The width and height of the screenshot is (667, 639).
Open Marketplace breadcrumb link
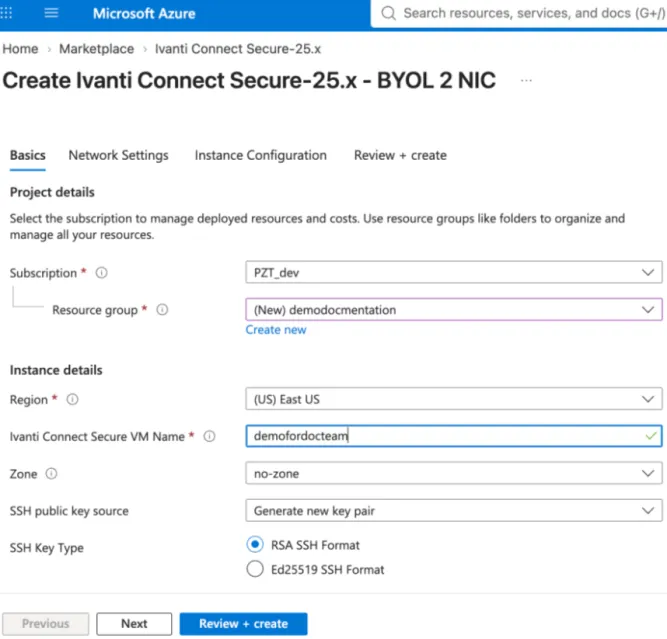pos(97,49)
